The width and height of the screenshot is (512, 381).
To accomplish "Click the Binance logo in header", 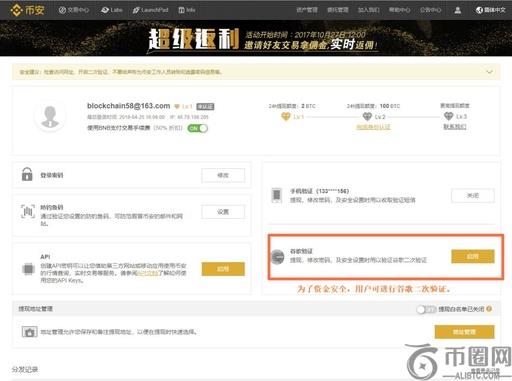I will [27, 10].
